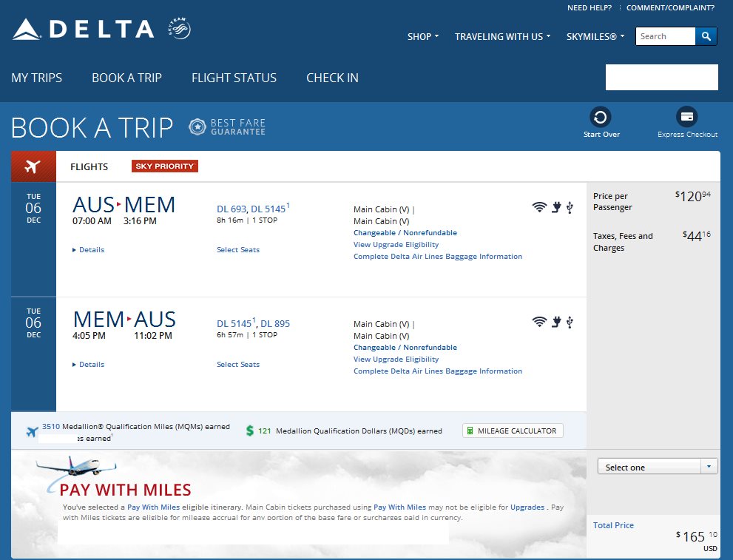Click the USB icon on AUS-MEM flight
The height and width of the screenshot is (560, 733).
[570, 208]
